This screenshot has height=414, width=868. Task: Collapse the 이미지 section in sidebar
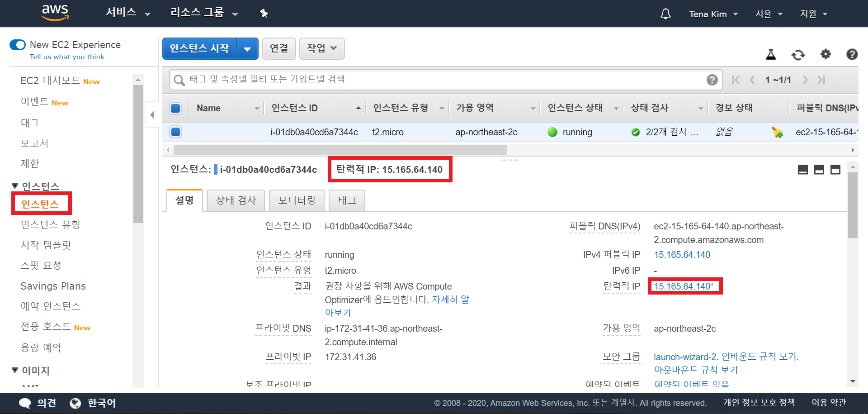(x=15, y=370)
